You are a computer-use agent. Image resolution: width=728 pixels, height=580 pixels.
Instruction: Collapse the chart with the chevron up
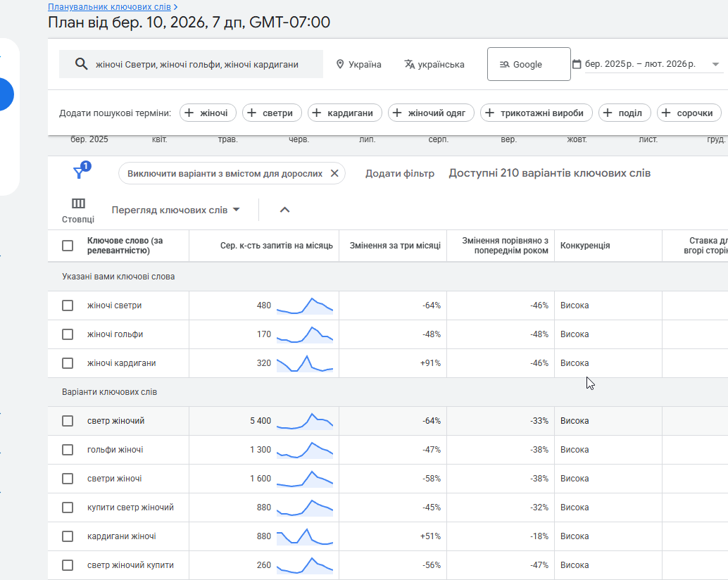285,210
